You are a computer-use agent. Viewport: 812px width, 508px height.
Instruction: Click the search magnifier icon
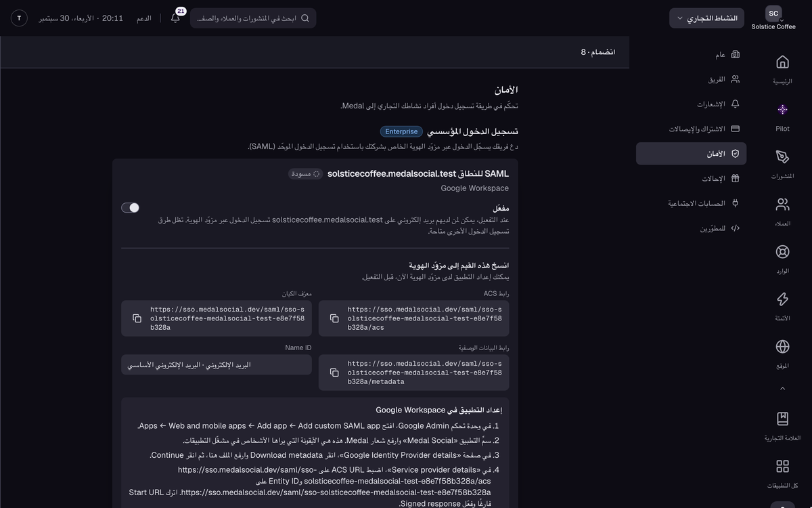[x=304, y=18]
